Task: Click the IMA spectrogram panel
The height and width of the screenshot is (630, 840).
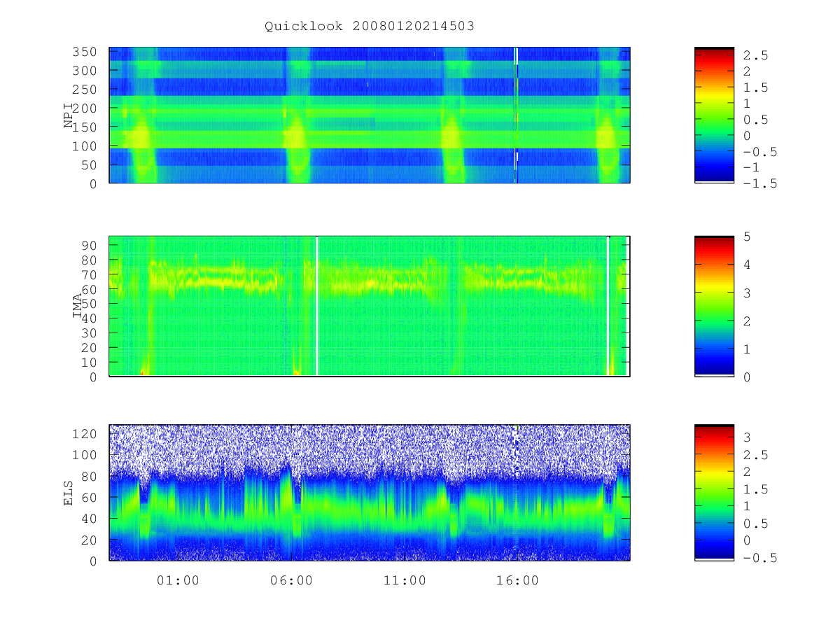Action: click(x=370, y=306)
